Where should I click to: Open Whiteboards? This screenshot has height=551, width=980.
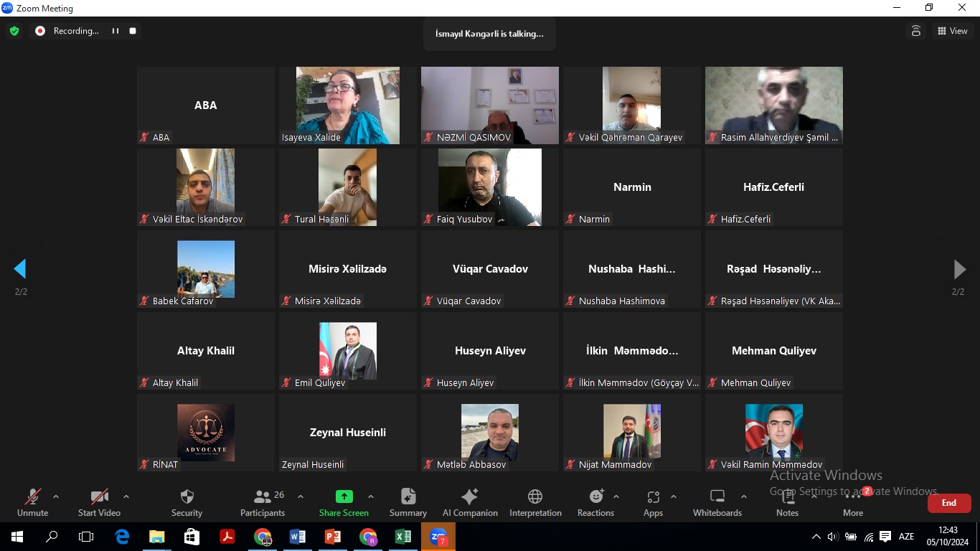pos(717,502)
